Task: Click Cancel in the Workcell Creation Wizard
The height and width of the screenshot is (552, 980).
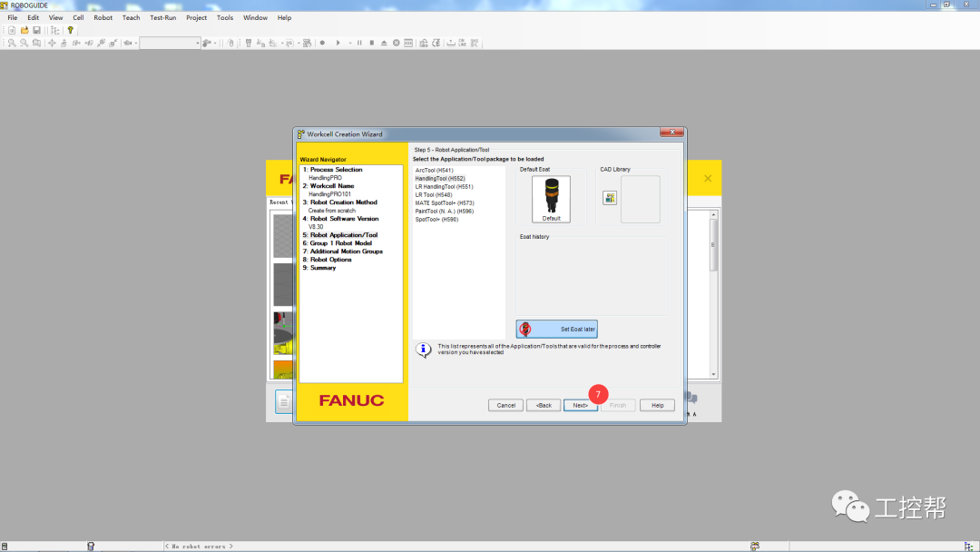Action: coord(505,405)
